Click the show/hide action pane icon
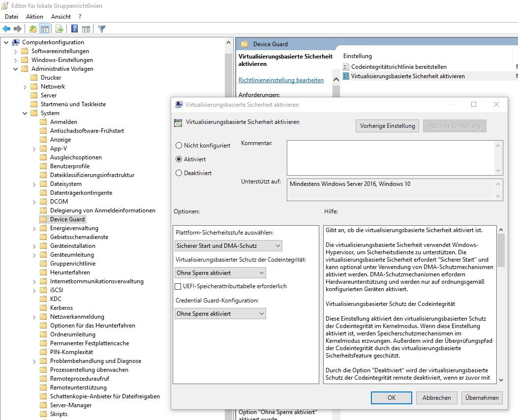 tap(86, 29)
